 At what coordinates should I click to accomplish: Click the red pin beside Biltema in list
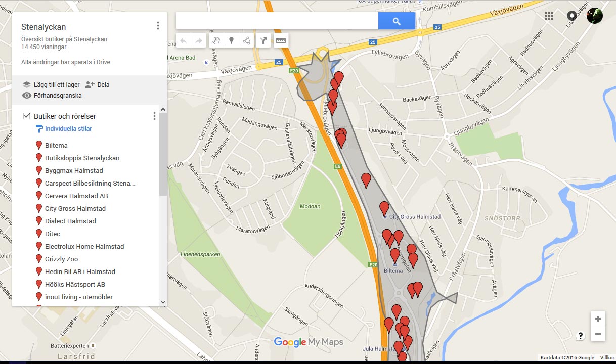coord(39,145)
